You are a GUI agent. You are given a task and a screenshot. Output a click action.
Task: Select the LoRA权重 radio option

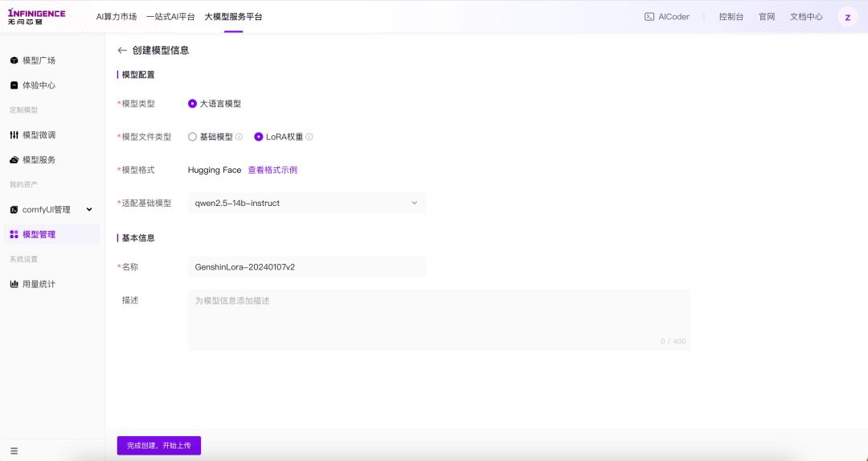259,137
